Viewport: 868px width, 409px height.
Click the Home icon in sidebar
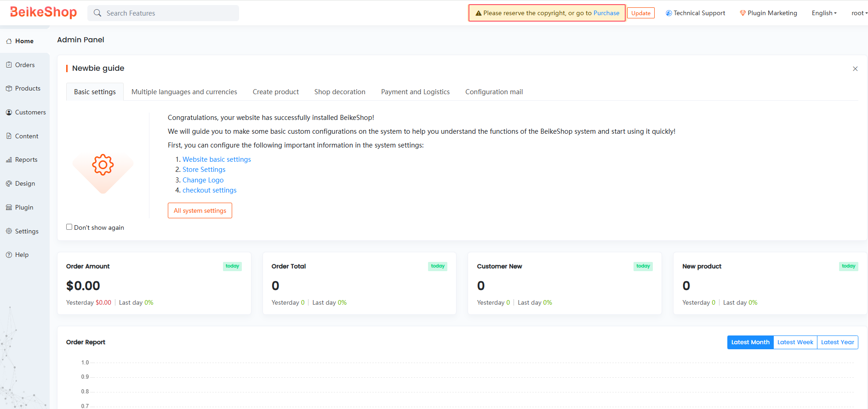(9, 41)
